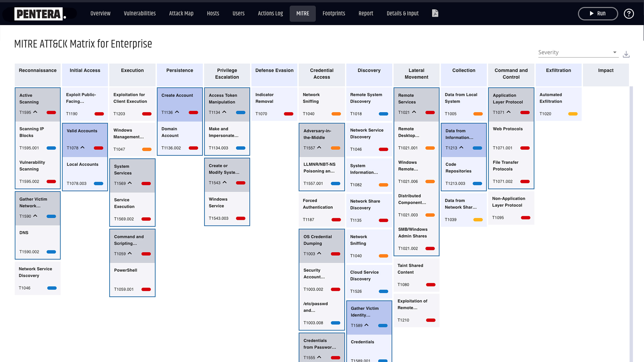The image size is (644, 362).
Task: Open the Vulnerabilities tab
Action: (x=140, y=14)
